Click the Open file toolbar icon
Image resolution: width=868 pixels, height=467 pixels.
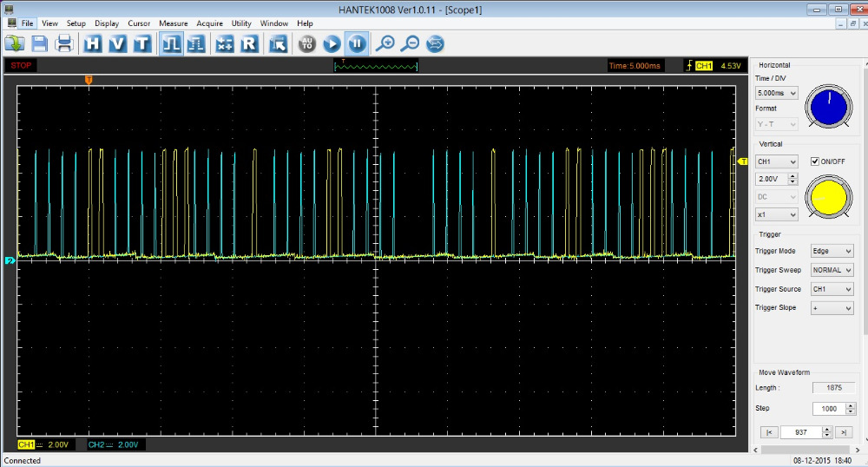(15, 43)
